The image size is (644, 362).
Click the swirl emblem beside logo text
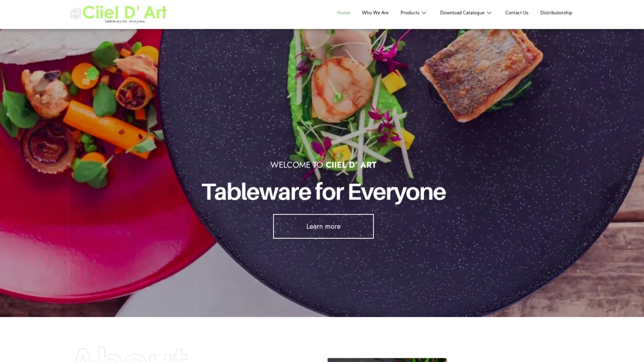click(x=76, y=13)
